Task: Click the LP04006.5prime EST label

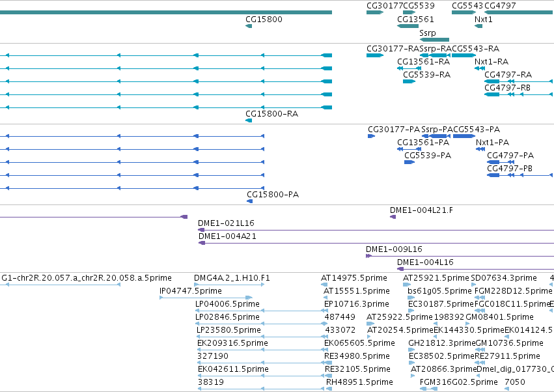Action: [228, 304]
